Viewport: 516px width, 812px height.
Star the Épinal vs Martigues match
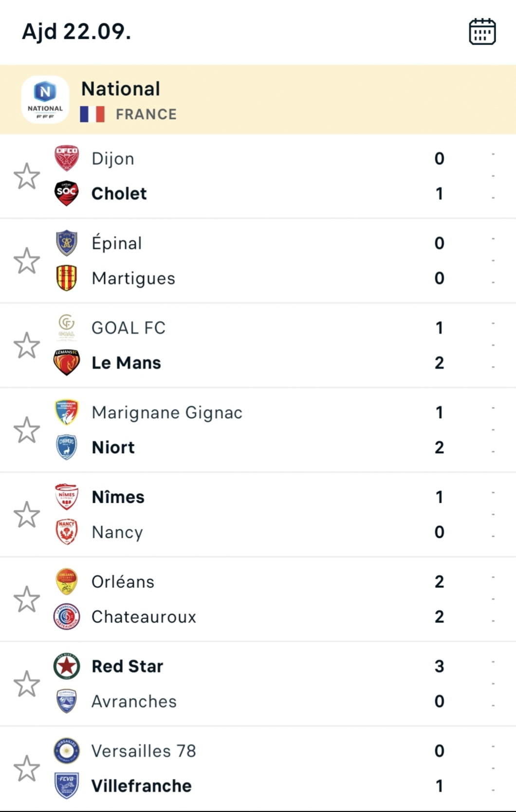pos(27,261)
